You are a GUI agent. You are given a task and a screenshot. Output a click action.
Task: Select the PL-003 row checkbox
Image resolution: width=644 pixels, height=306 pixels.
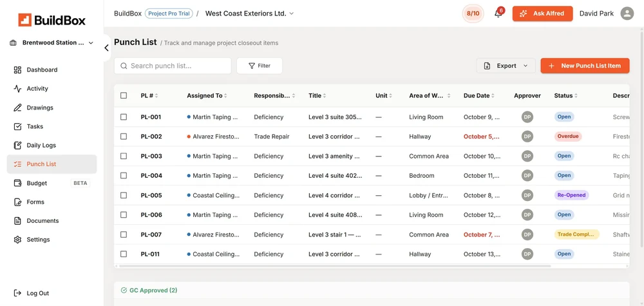tap(124, 156)
